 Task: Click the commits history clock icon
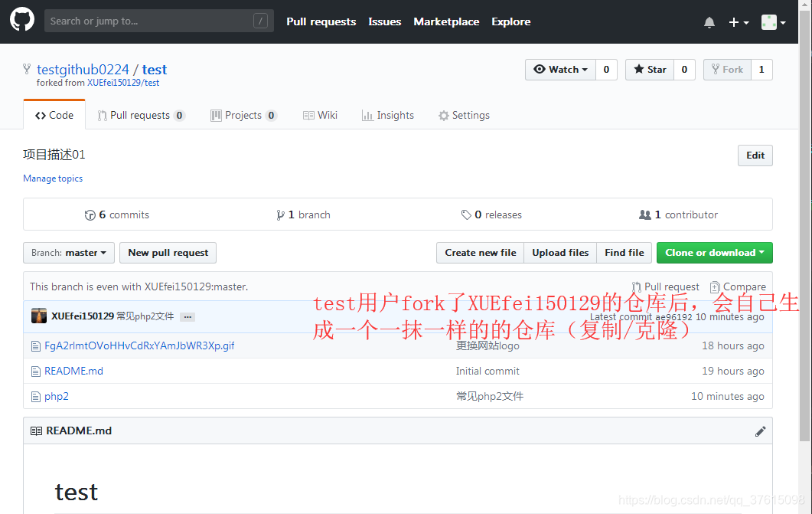click(90, 214)
